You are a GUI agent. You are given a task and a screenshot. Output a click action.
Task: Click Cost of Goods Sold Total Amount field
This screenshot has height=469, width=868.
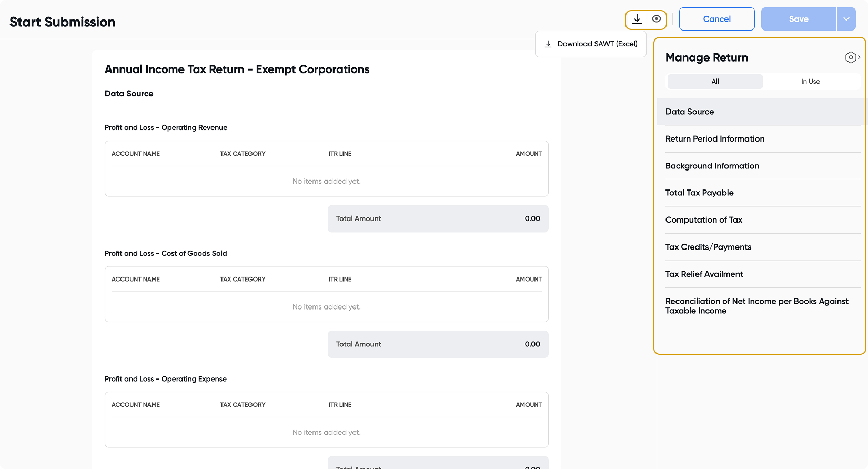click(438, 344)
